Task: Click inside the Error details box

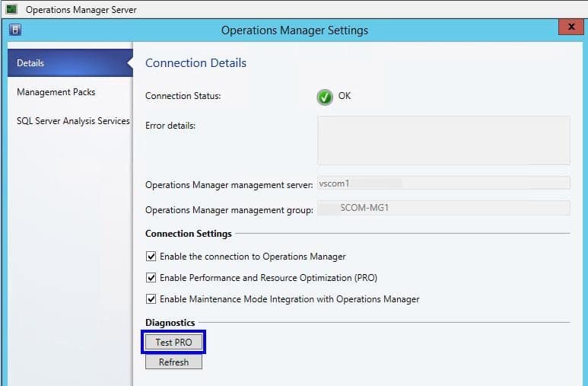Action: 443,140
